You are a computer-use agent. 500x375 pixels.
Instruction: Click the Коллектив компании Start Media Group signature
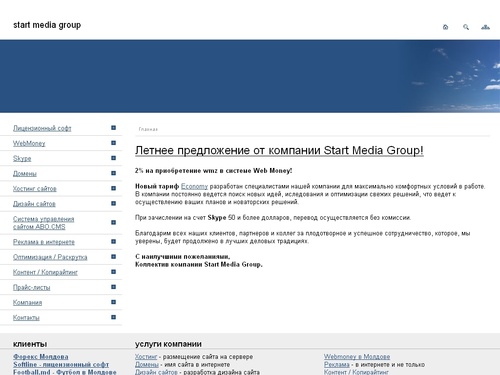pos(199,264)
